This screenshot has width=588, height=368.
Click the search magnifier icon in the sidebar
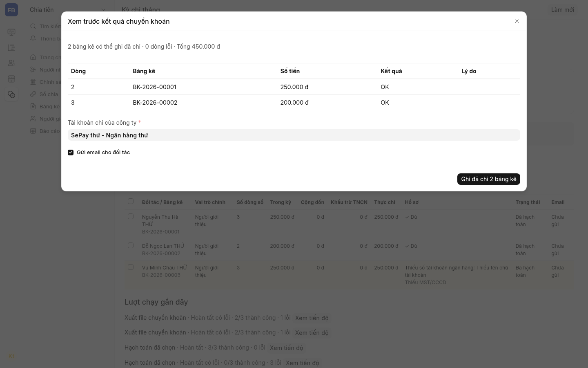coord(33,26)
